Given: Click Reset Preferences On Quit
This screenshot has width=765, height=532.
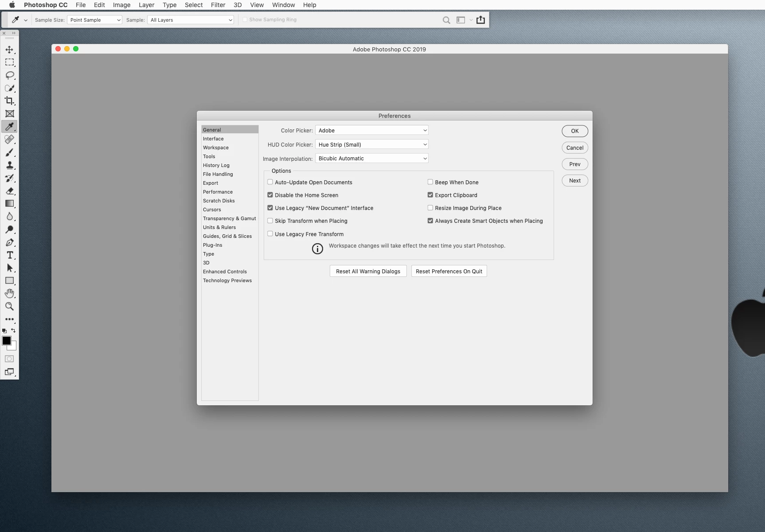Looking at the screenshot, I should pyautogui.click(x=449, y=271).
